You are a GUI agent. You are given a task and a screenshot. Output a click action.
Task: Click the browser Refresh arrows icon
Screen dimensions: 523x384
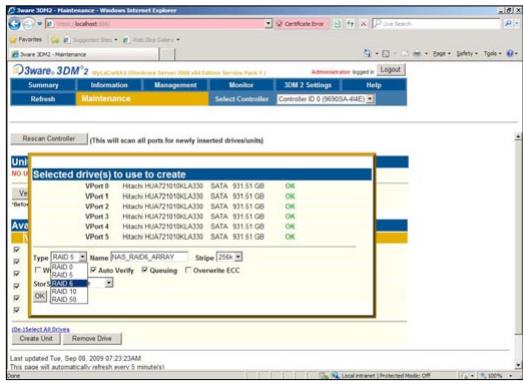click(x=350, y=24)
